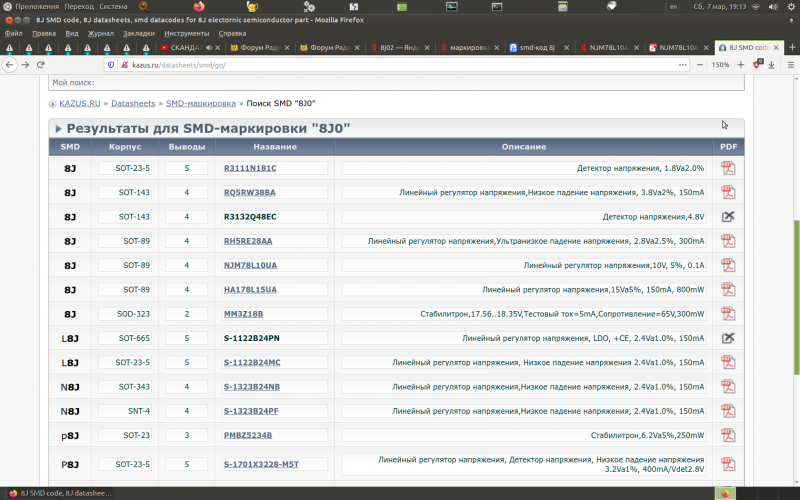
Task: Open the Инструменты menu
Action: (x=187, y=33)
